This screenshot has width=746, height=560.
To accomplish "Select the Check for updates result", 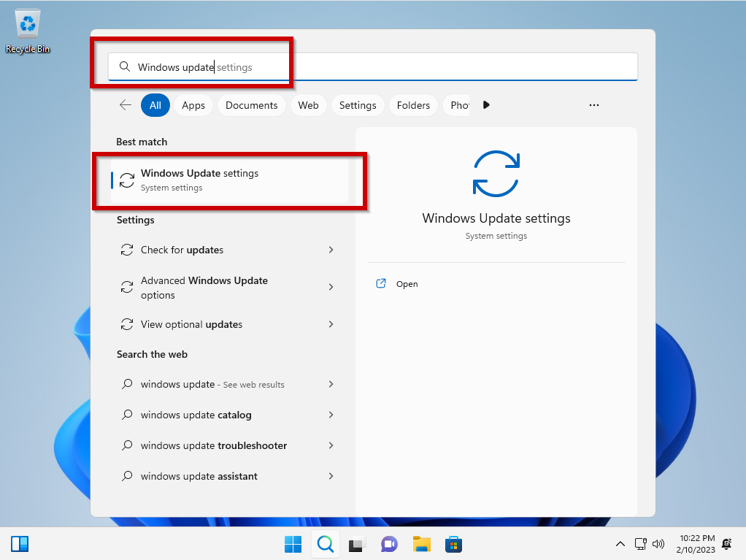I will click(x=228, y=250).
